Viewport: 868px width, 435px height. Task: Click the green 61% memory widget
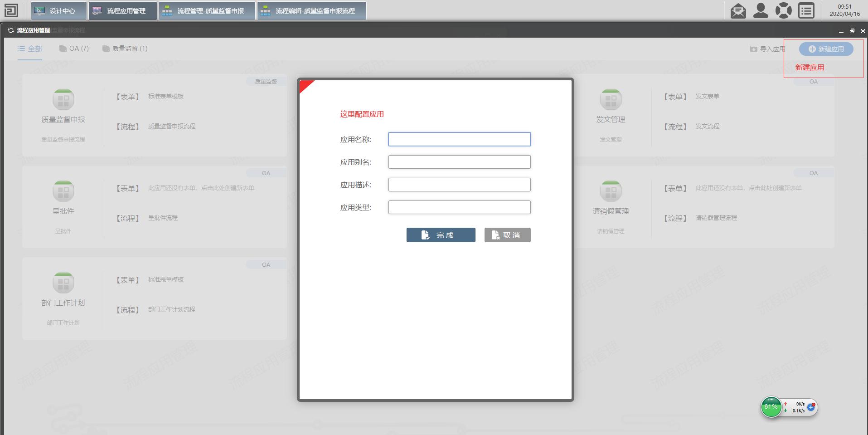tap(771, 407)
